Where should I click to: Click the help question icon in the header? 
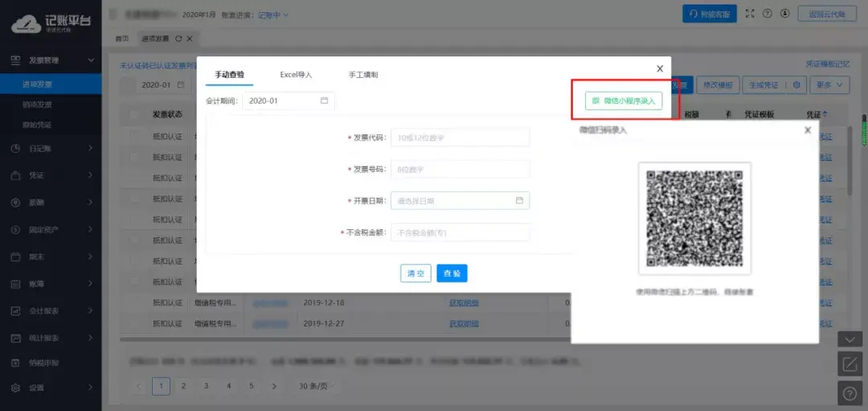coord(768,14)
